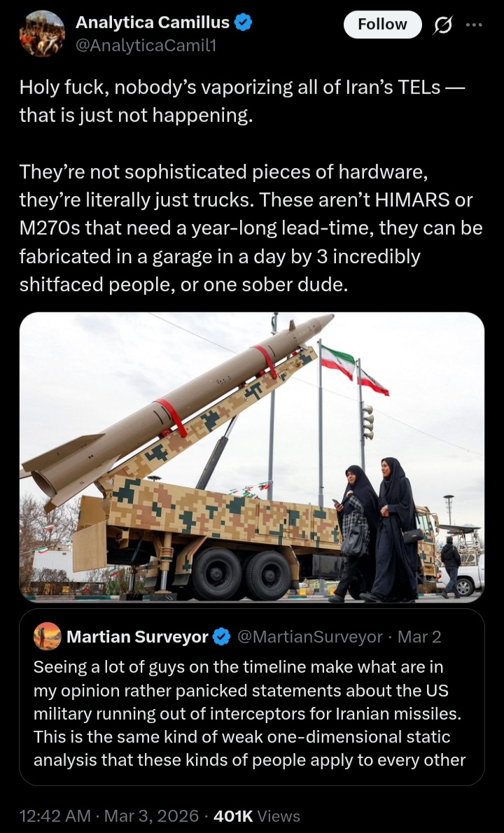Click the verified badge next to Martian Surveyor
This screenshot has width=504, height=833.
point(221,636)
